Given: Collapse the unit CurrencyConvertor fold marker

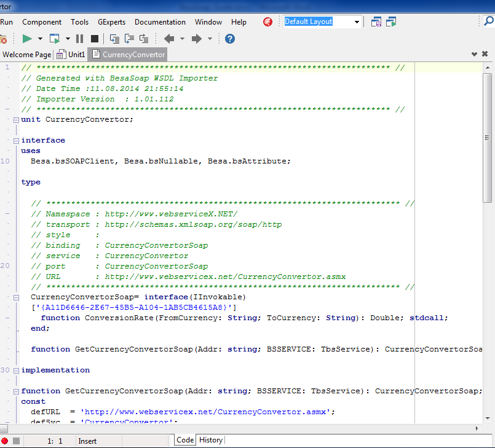Looking at the screenshot, I should point(16,120).
